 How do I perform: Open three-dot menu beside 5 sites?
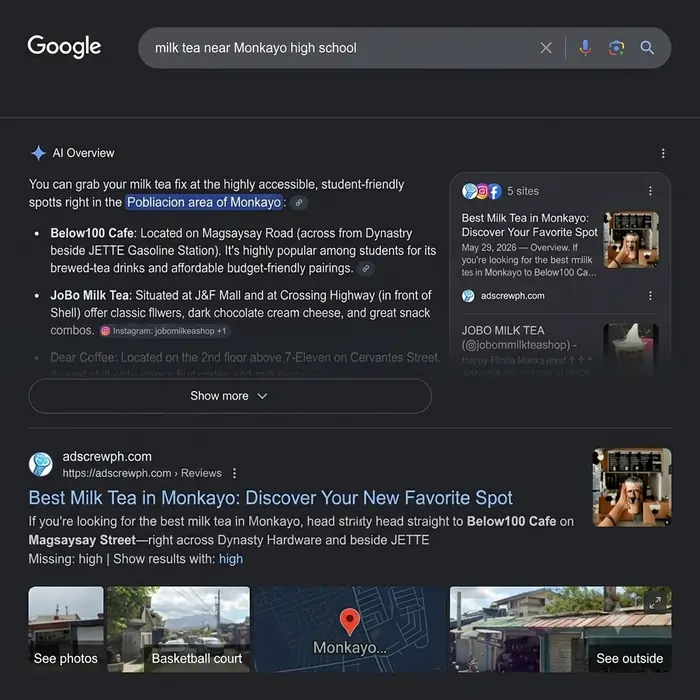point(650,191)
